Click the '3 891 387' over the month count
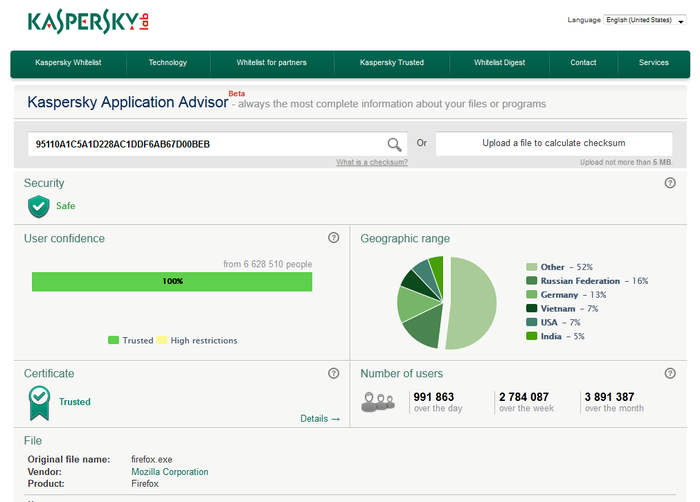The image size is (700, 502). [x=609, y=397]
